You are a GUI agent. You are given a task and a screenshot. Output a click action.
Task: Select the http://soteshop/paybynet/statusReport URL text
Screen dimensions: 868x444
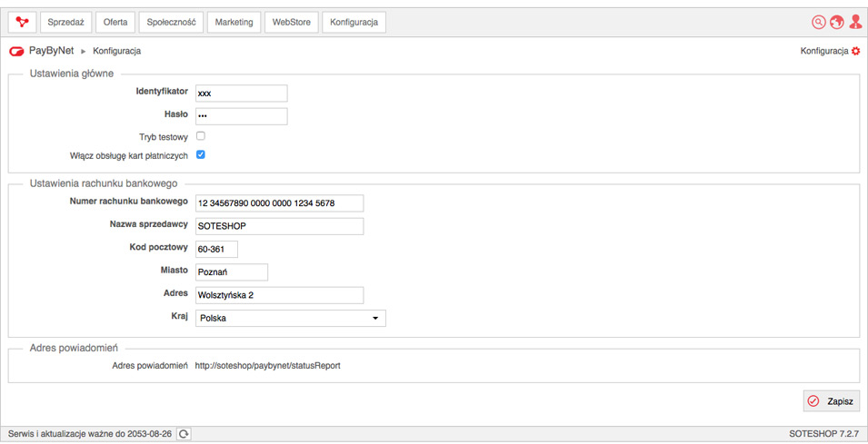click(268, 366)
